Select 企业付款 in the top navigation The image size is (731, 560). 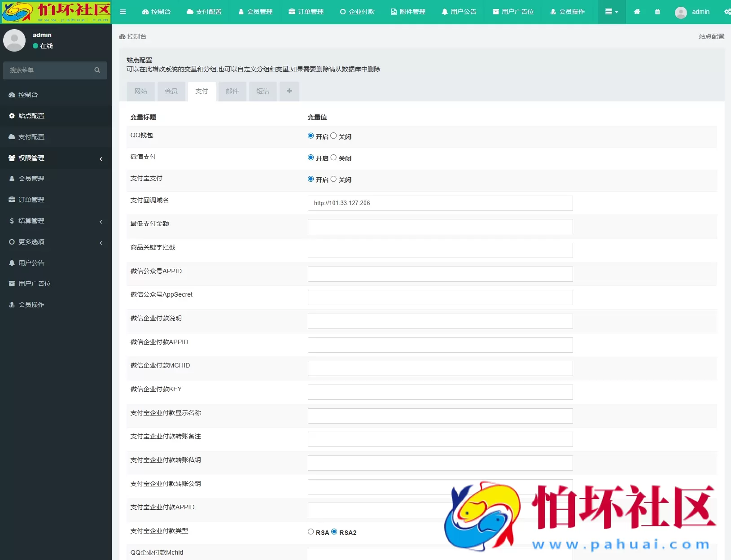pos(357,12)
